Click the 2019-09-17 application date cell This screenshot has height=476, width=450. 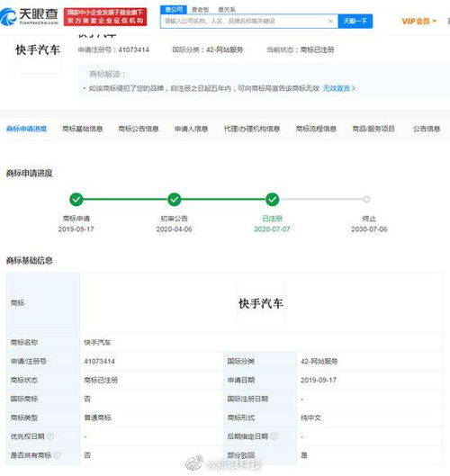pos(319,380)
